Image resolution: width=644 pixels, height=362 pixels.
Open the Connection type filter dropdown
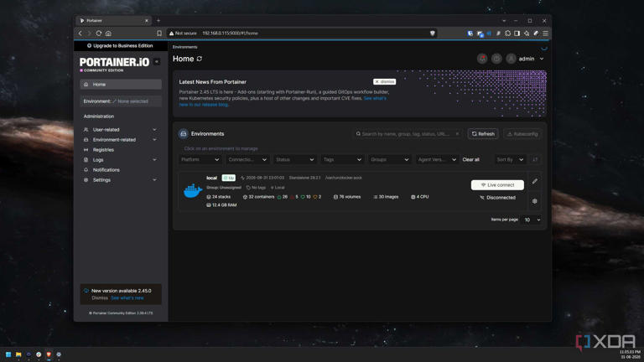click(247, 160)
